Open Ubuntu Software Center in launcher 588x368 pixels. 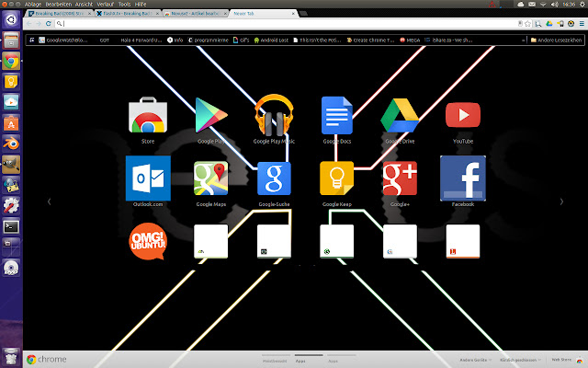11,122
